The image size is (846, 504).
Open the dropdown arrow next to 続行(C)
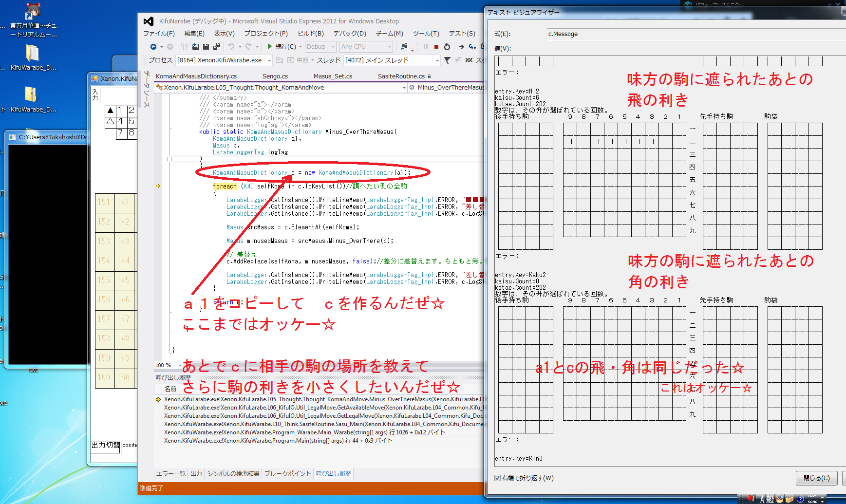(300, 47)
